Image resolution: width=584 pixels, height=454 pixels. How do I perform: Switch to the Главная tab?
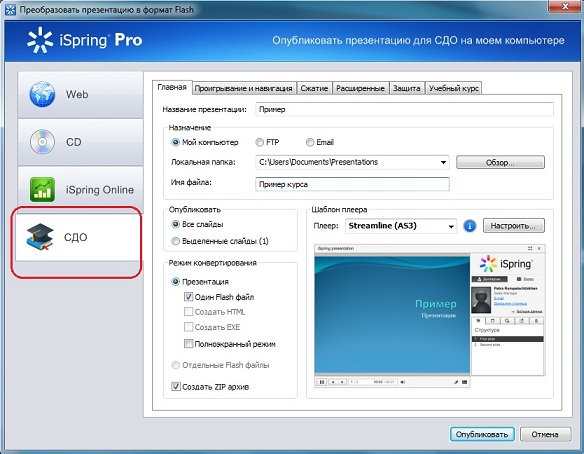(x=172, y=88)
